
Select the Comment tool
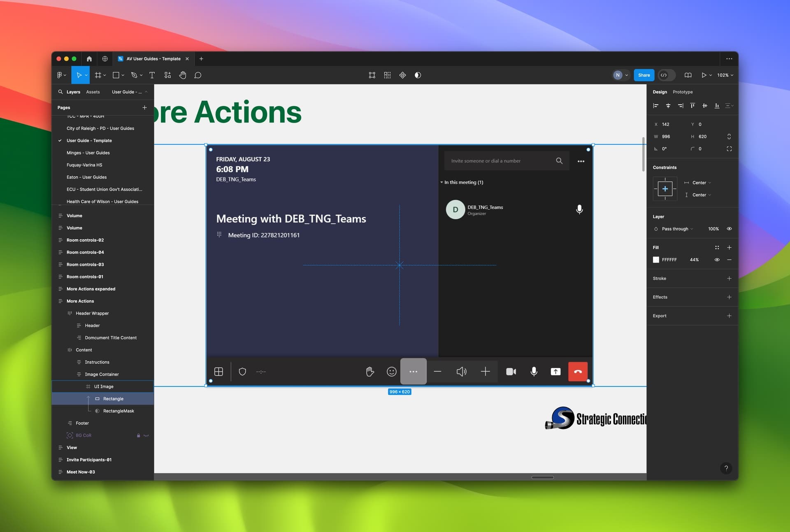pos(198,75)
